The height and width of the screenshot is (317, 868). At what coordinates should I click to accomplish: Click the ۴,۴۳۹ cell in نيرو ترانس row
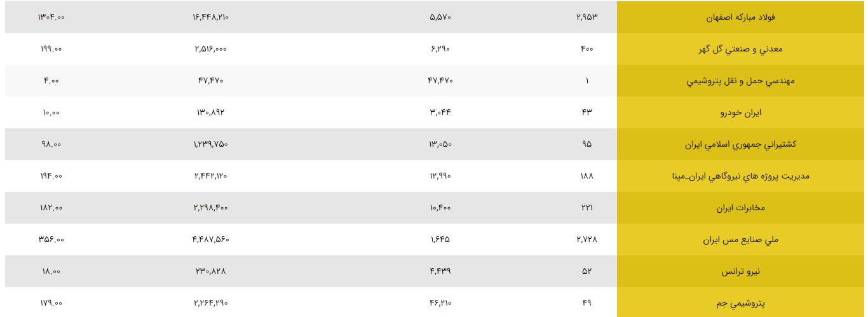point(440,271)
